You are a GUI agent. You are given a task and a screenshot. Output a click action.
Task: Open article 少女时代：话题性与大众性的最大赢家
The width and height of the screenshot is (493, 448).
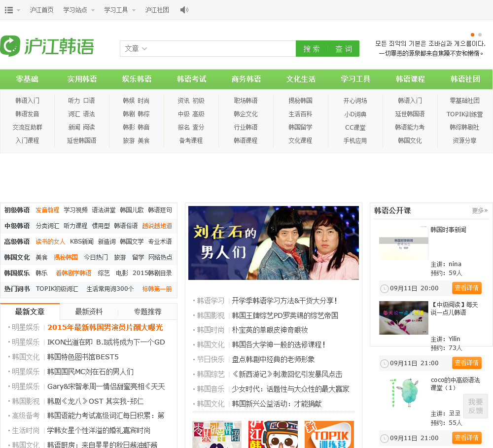click(x=290, y=389)
